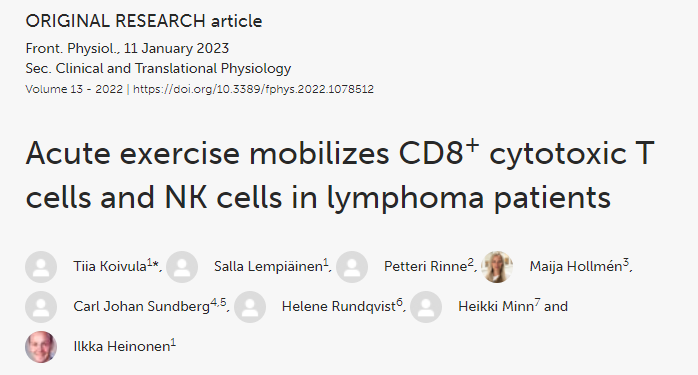This screenshot has width=698, height=375.
Task: Open Ilkka Heinonen's profile photo
Action: [x=41, y=347]
